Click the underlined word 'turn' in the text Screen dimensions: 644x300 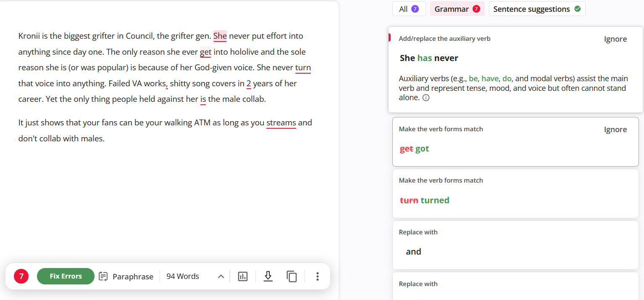[303, 68]
